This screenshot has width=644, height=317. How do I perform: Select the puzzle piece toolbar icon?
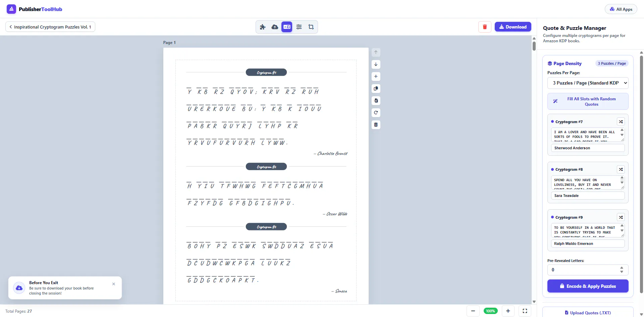[263, 27]
